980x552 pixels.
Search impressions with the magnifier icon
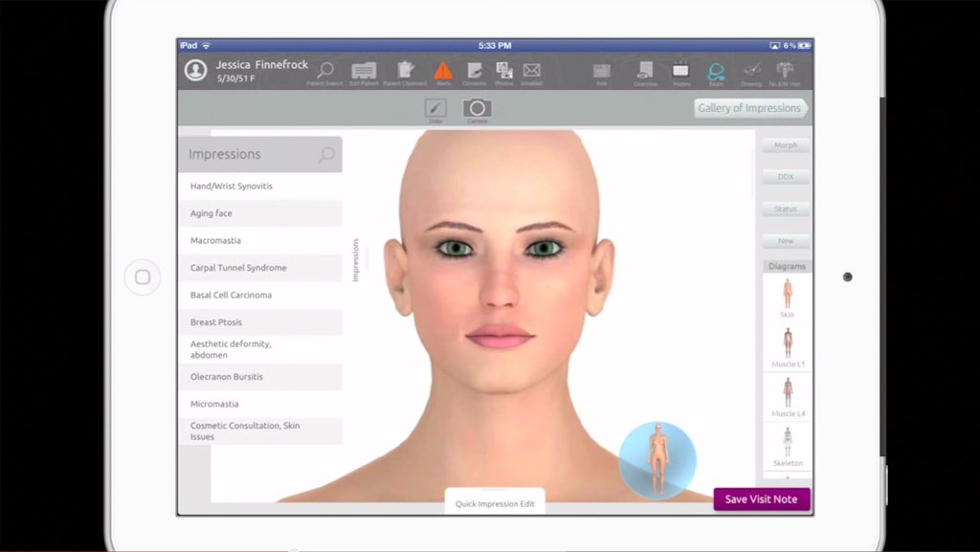(x=326, y=154)
